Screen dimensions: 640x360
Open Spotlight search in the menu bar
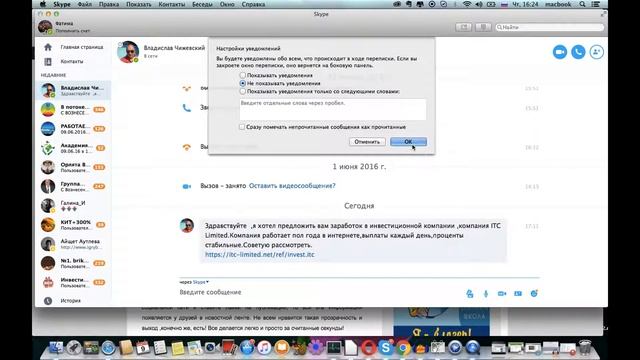coord(582,4)
